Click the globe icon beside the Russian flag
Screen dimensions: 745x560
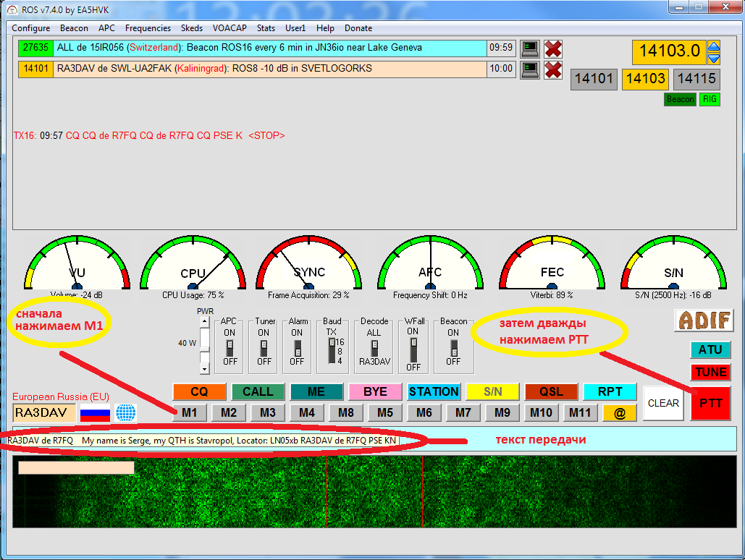pyautogui.click(x=126, y=413)
